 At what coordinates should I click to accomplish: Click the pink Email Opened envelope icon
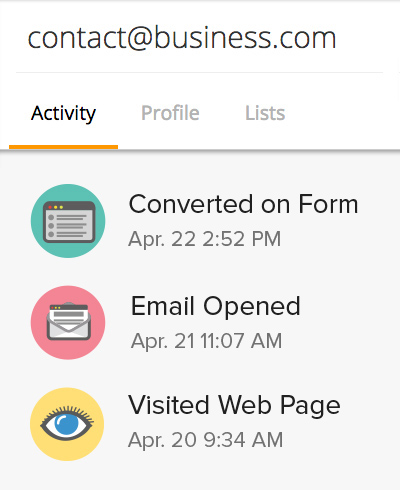[68, 323]
